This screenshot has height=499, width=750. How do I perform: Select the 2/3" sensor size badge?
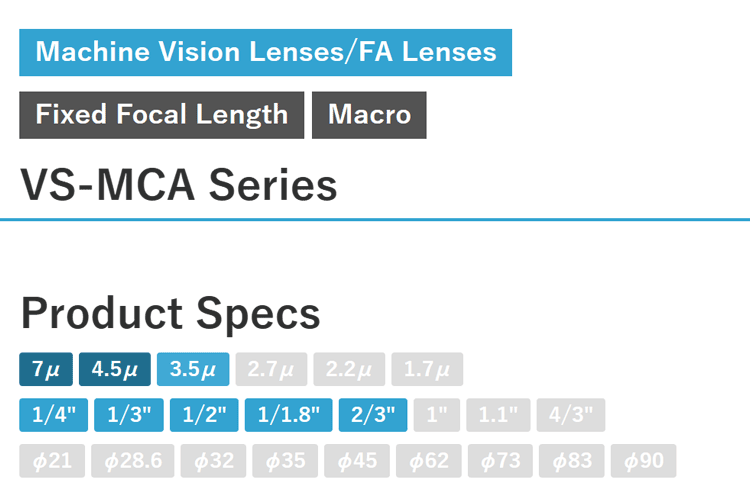(x=373, y=414)
